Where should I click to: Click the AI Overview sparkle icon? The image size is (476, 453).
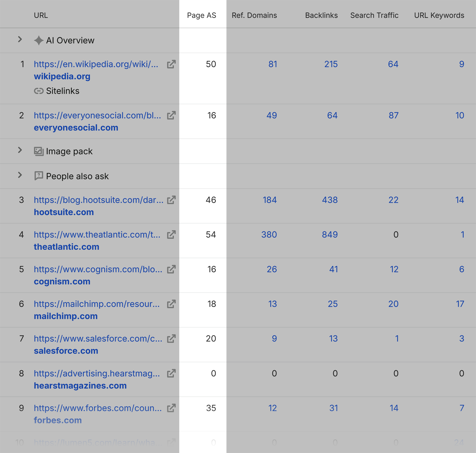click(39, 40)
